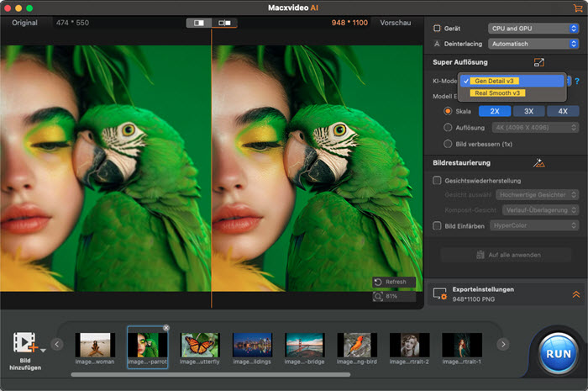The image size is (588, 391).
Task: Click the Exporteinstellungen label
Action: click(483, 289)
